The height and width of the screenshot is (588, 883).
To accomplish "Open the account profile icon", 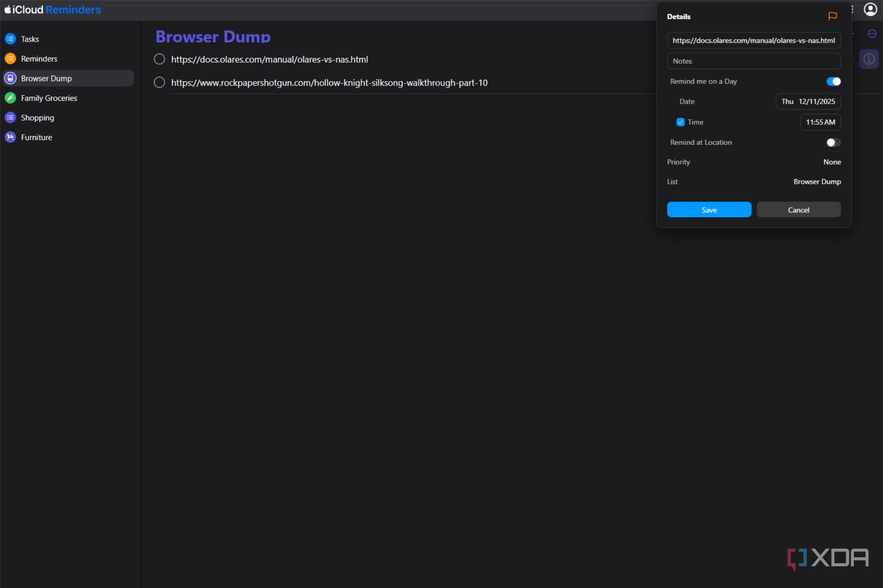I will point(870,9).
